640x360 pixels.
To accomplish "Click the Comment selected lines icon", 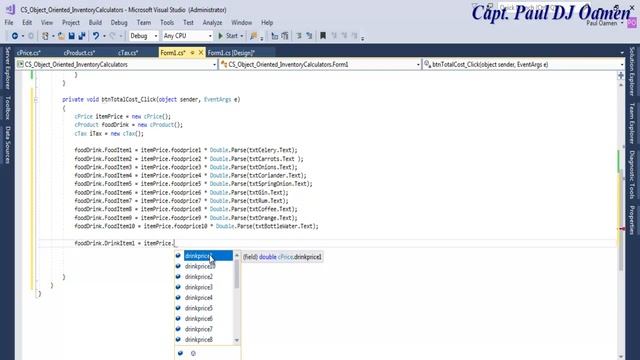I will (275, 36).
